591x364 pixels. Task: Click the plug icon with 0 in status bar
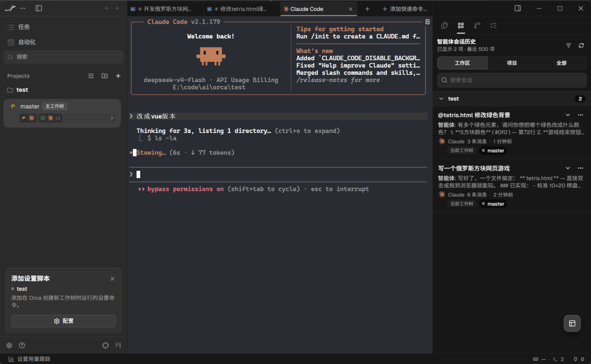[578, 359]
